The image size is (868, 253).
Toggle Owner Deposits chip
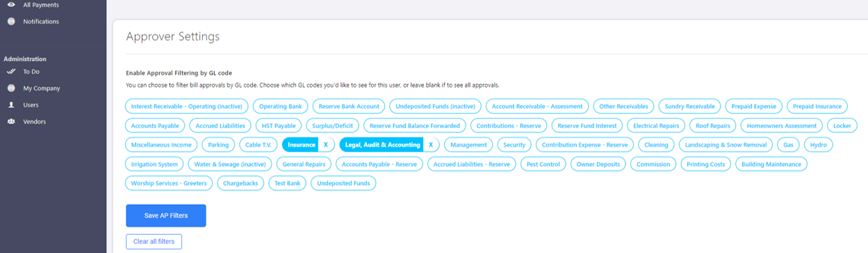[598, 164]
